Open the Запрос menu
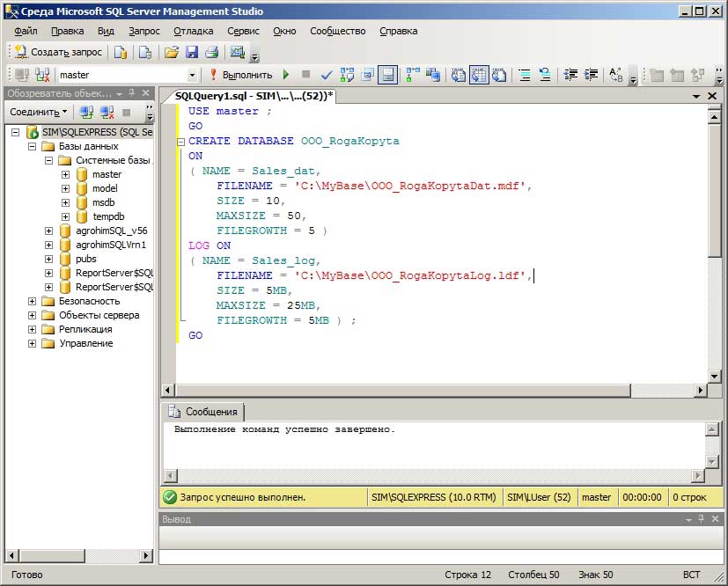The image size is (728, 586). point(144,31)
